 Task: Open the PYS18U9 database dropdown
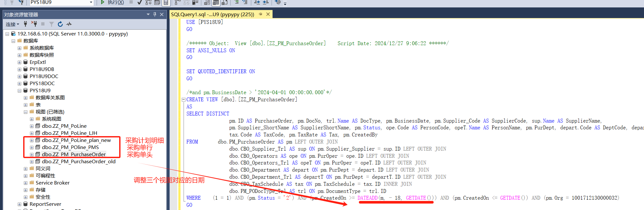[x=91, y=3]
